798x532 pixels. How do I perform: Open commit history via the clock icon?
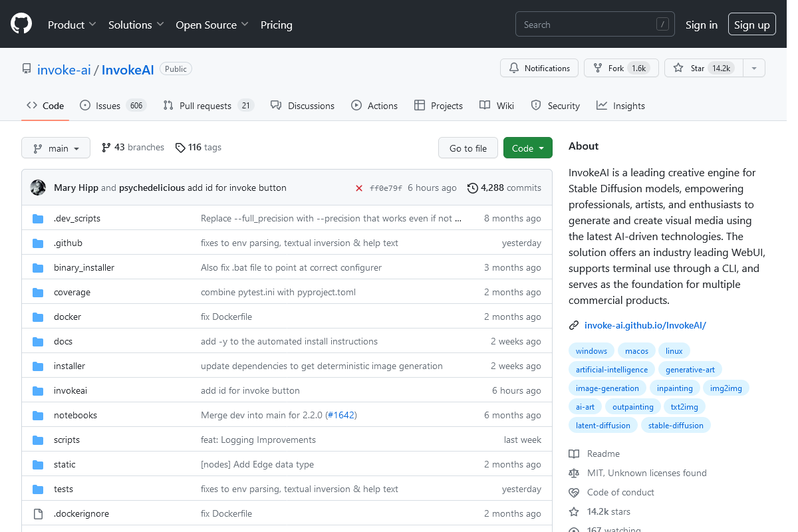click(472, 188)
